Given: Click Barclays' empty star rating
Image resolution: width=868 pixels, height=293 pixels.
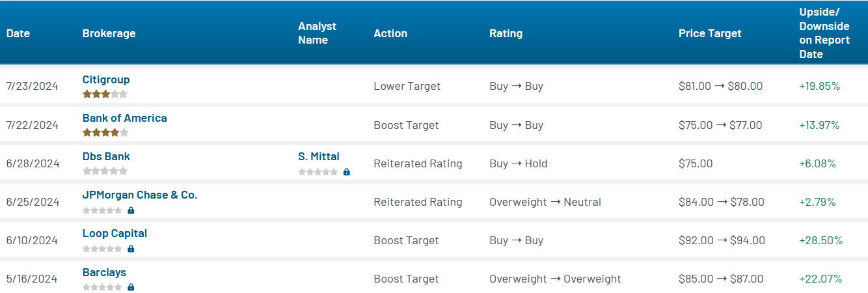Looking at the screenshot, I should tap(102, 287).
